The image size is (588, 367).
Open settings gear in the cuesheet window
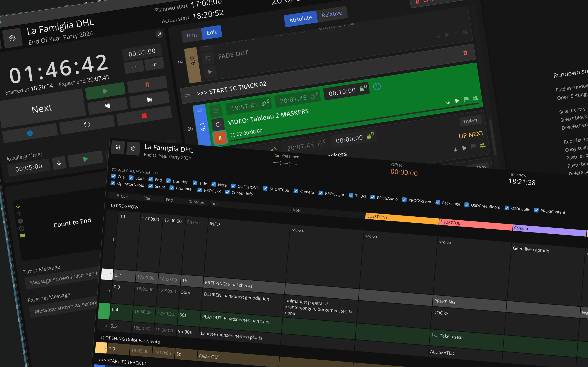133,148
